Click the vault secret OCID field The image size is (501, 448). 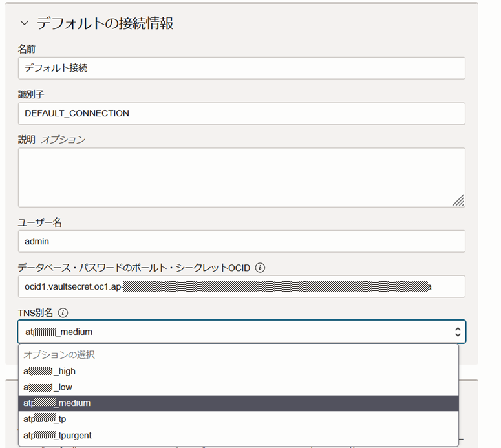242,286
